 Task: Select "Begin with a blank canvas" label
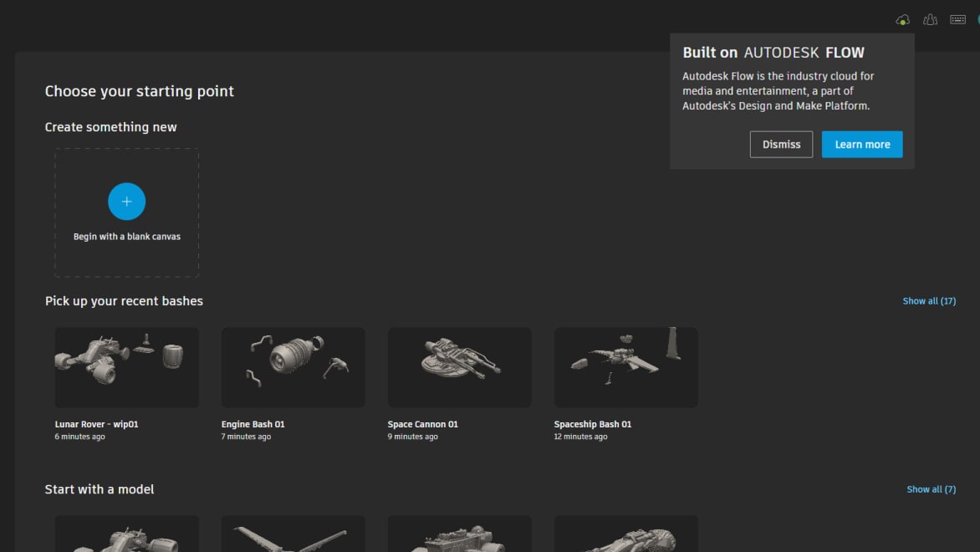pyautogui.click(x=127, y=237)
